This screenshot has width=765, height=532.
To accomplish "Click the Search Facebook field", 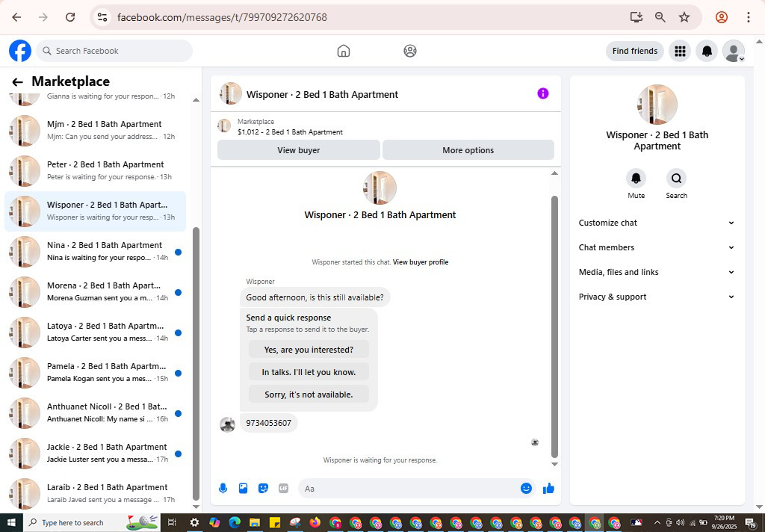I will [114, 51].
